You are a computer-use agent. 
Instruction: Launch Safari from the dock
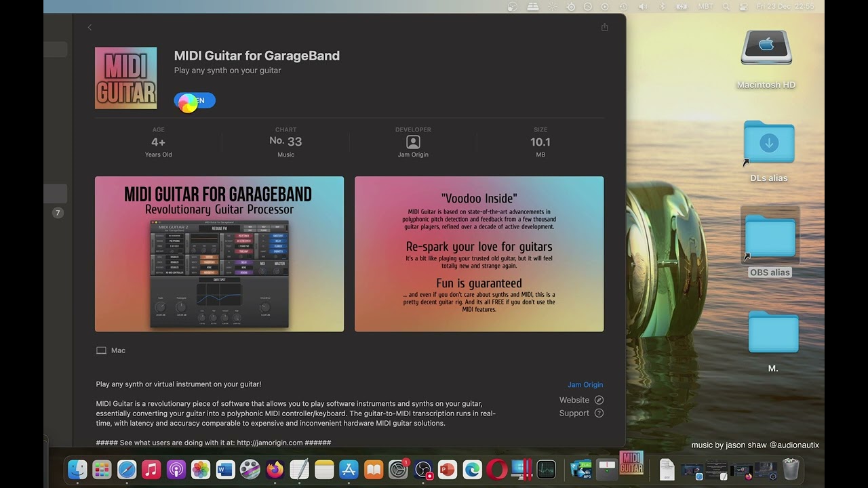click(127, 469)
